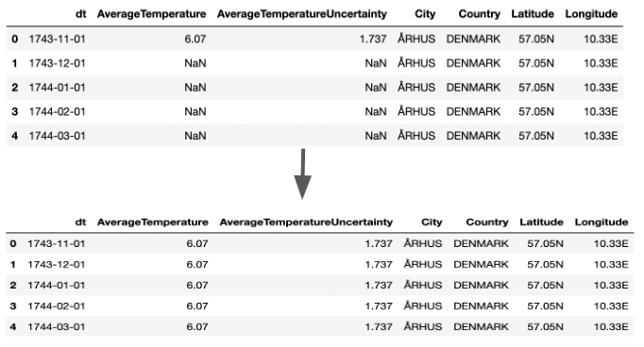Viewport: 644px width, 347px height.
Task: Click the 'dt' column header in top table
Action: [x=81, y=14]
